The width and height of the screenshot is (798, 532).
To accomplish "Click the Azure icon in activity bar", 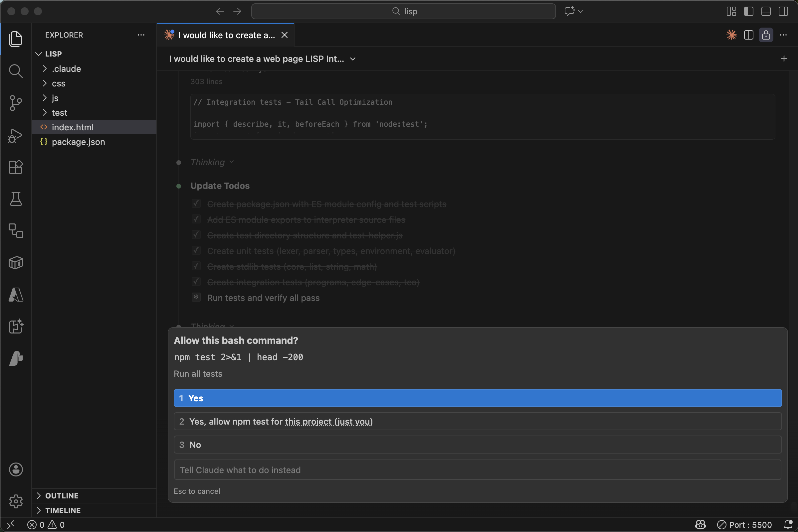I will click(x=16, y=295).
